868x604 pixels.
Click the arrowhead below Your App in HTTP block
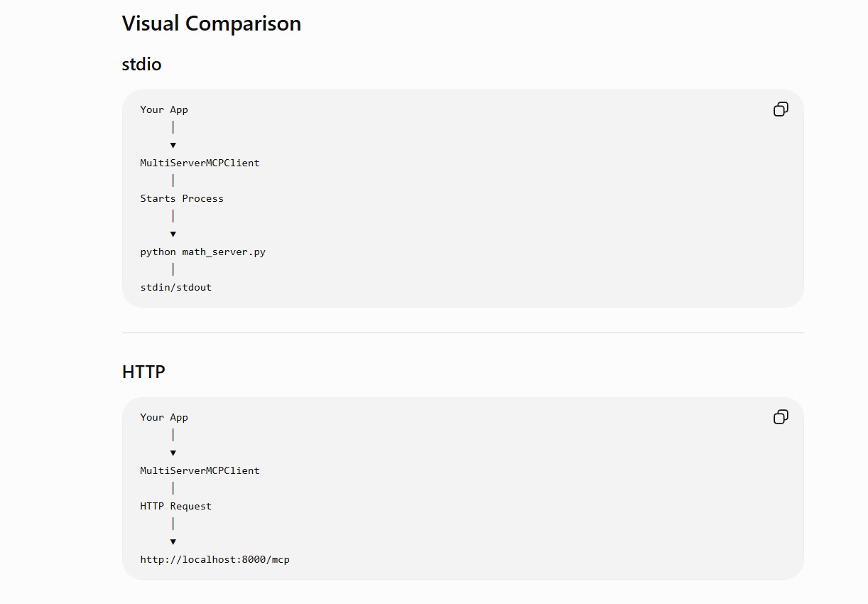pyautogui.click(x=173, y=453)
